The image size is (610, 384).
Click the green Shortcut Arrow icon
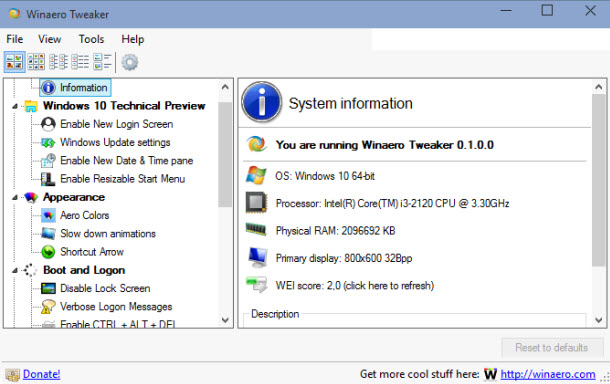click(x=48, y=252)
